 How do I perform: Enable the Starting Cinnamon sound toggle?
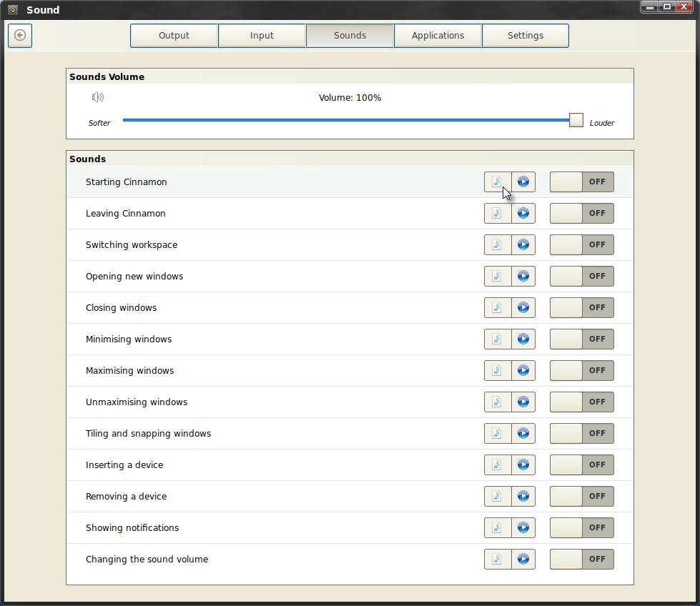pyautogui.click(x=581, y=182)
